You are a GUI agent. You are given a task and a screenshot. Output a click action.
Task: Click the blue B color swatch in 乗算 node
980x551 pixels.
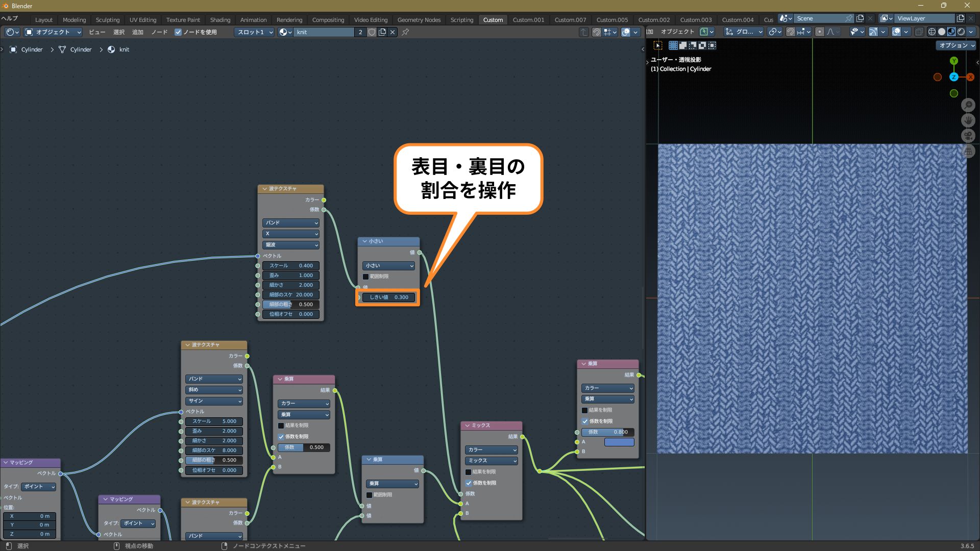[619, 442]
